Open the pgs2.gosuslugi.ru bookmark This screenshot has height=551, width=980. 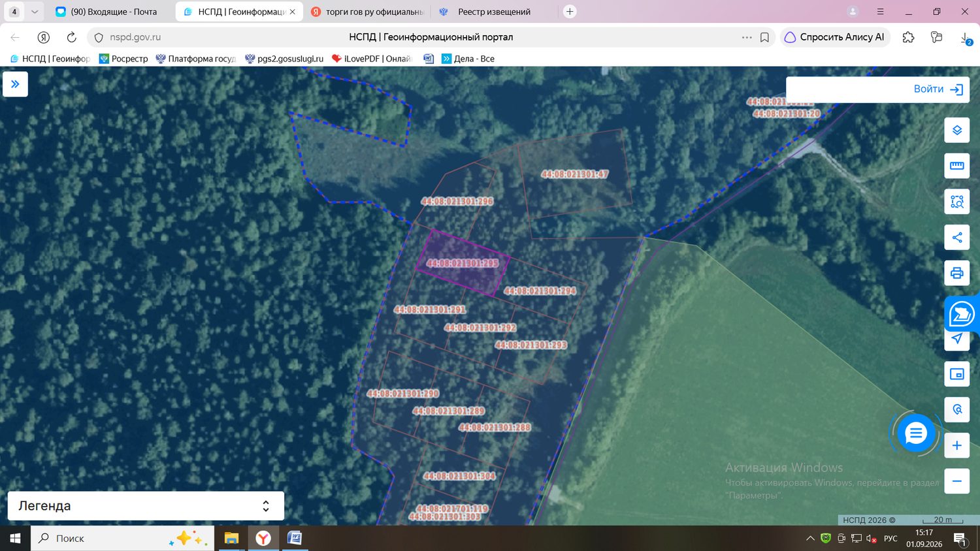coord(284,59)
